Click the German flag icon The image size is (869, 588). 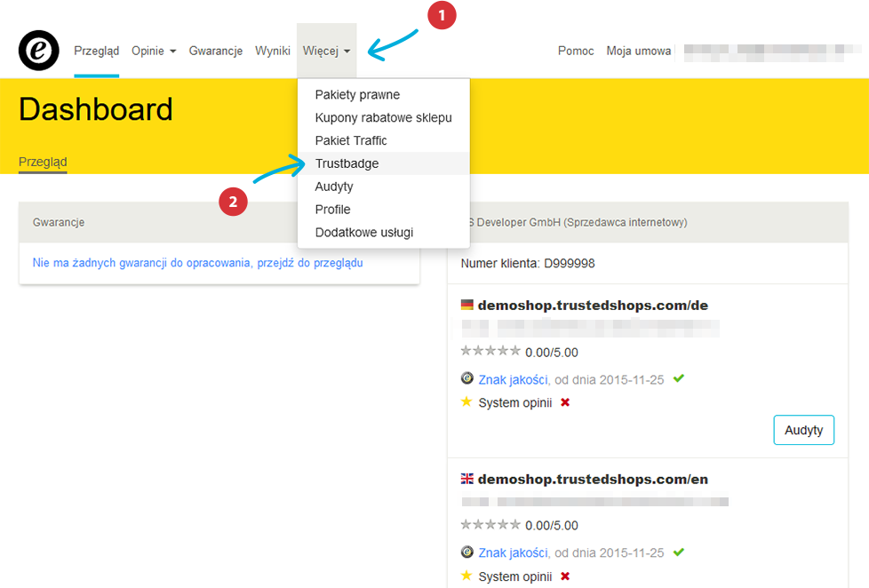(x=467, y=305)
